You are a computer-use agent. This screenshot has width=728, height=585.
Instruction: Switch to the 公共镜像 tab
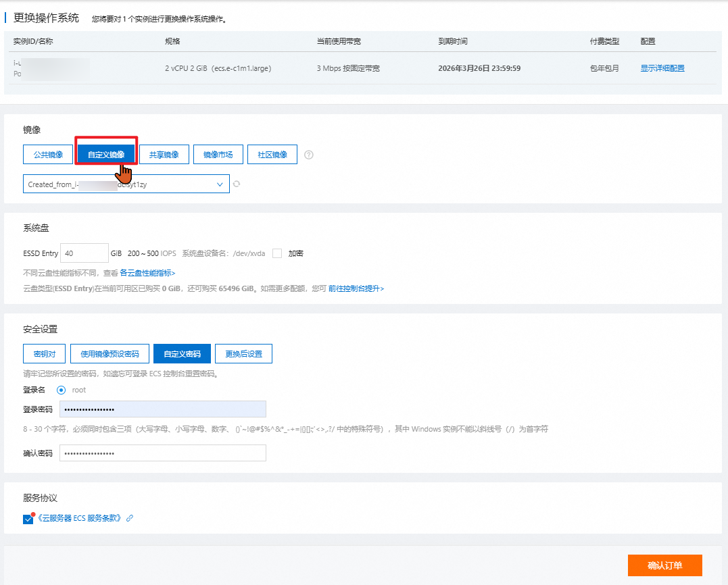48,155
